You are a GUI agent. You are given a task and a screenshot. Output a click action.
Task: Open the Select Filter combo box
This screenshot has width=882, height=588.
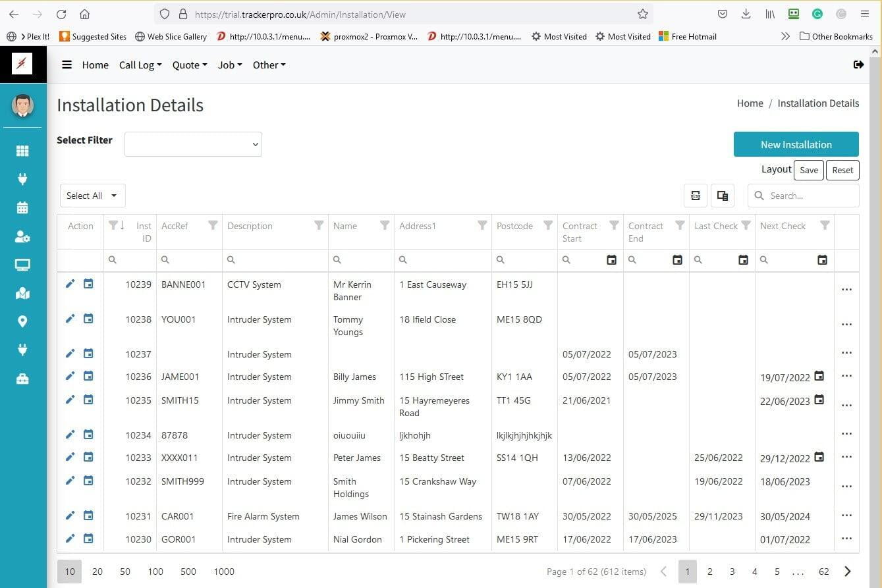193,144
